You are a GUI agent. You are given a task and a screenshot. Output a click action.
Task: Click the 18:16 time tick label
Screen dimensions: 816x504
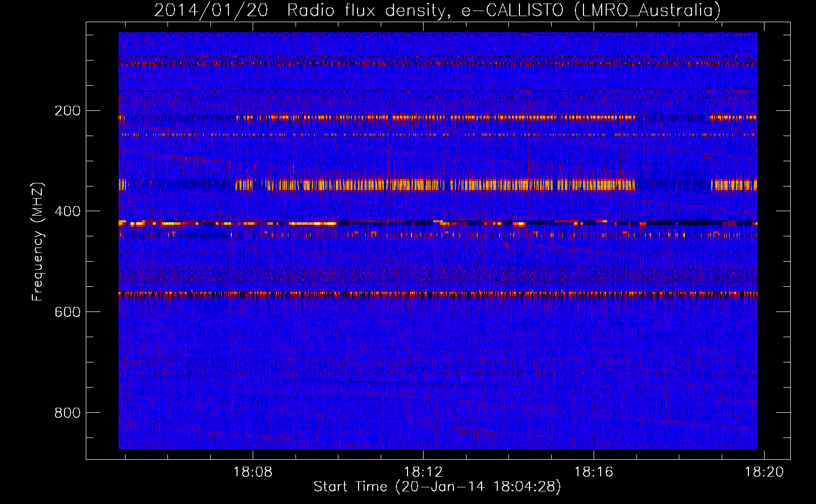[594, 472]
